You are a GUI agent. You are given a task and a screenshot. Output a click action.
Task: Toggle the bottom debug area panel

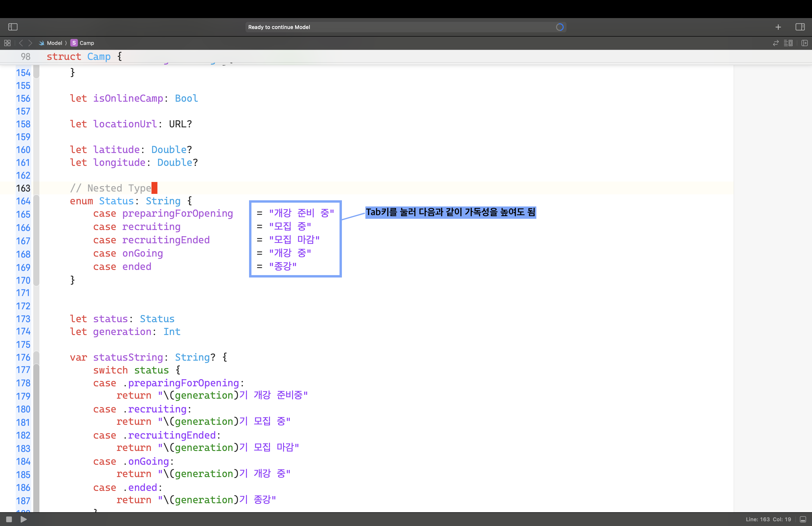point(803,519)
